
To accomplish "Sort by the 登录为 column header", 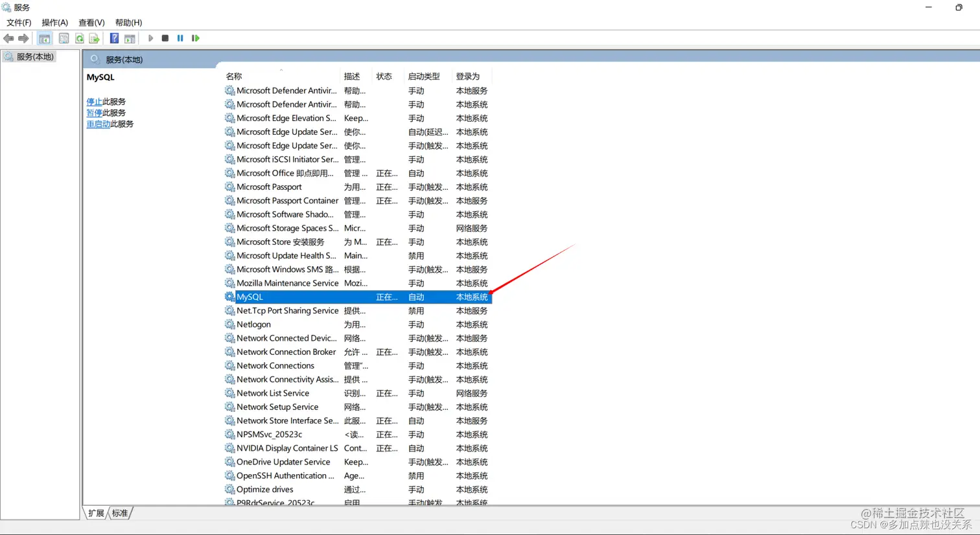I will pos(472,76).
